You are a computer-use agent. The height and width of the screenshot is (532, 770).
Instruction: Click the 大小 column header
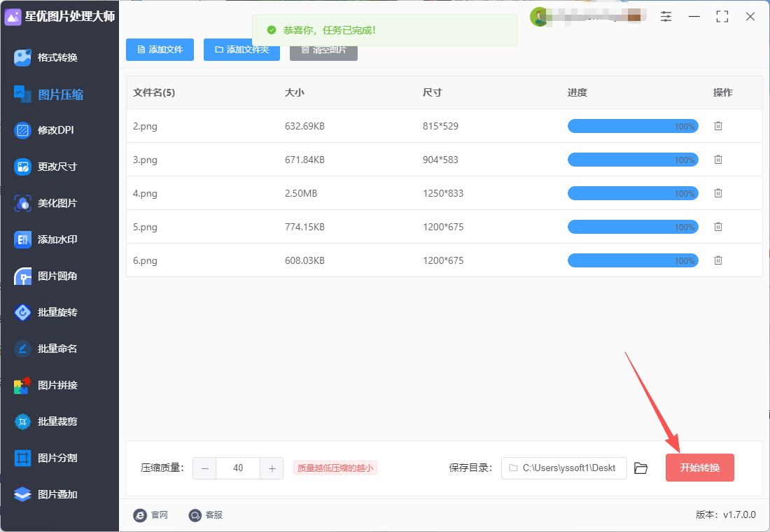[295, 92]
